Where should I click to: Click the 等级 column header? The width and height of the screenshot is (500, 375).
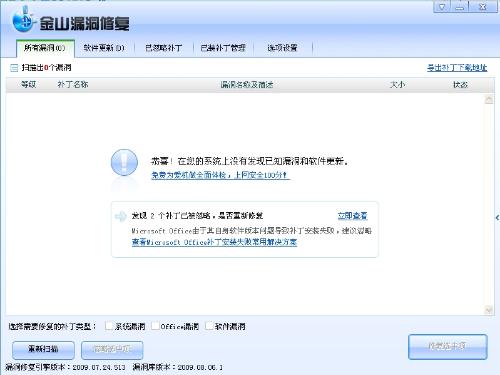point(29,85)
